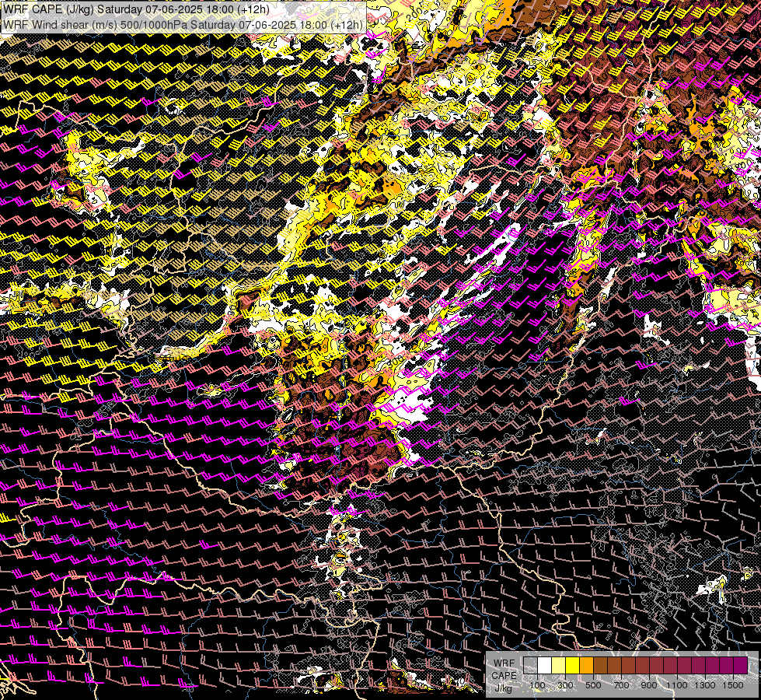This screenshot has height=700, width=761.
Task: Click the legend value label 100
Action: click(x=537, y=685)
